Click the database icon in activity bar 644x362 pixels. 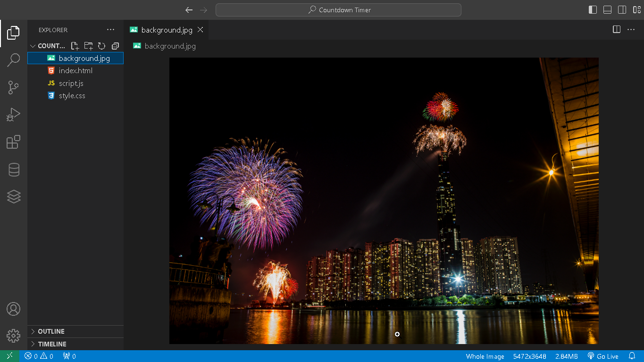14,169
